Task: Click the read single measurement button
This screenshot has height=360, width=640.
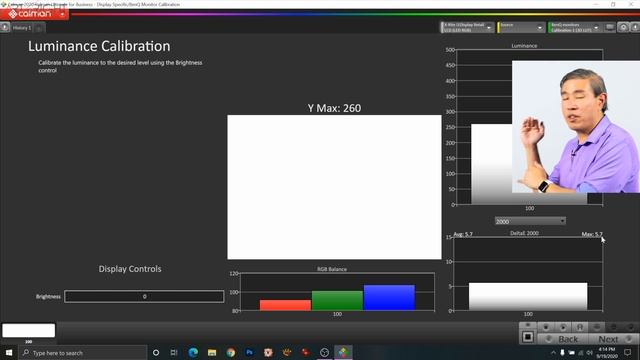Action: pyautogui.click(x=546, y=327)
